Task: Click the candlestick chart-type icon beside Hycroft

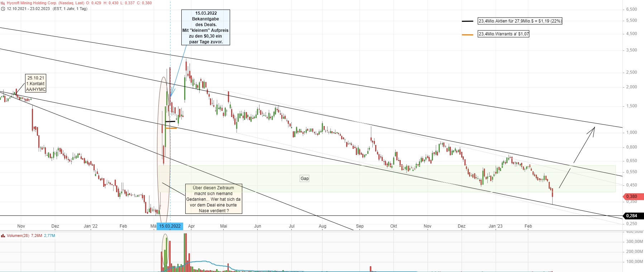Action: pos(3,3)
